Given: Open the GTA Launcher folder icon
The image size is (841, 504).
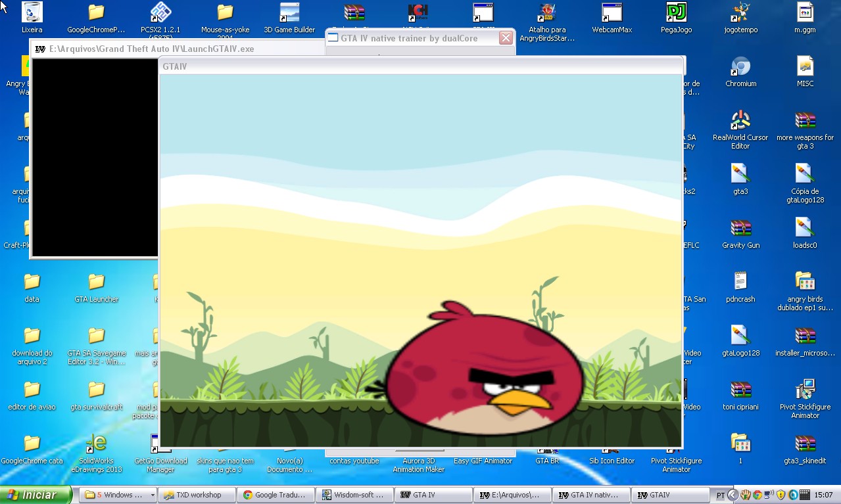Looking at the screenshot, I should (x=96, y=282).
